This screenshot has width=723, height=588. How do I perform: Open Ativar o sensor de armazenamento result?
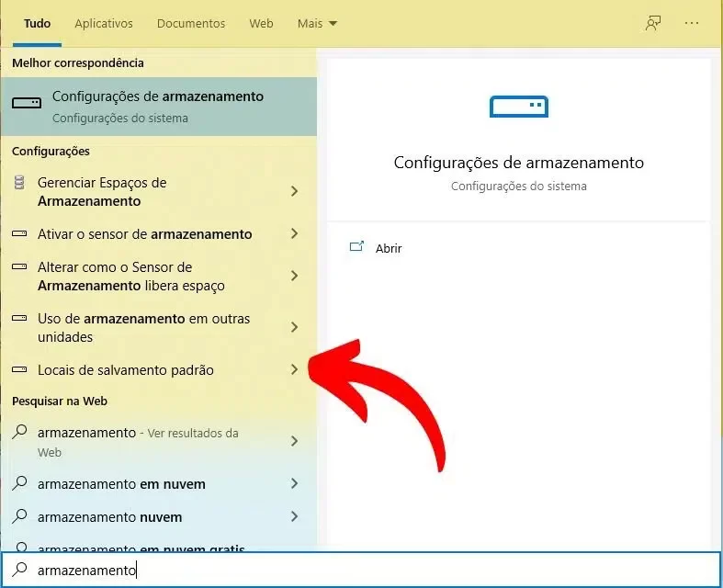tap(159, 233)
